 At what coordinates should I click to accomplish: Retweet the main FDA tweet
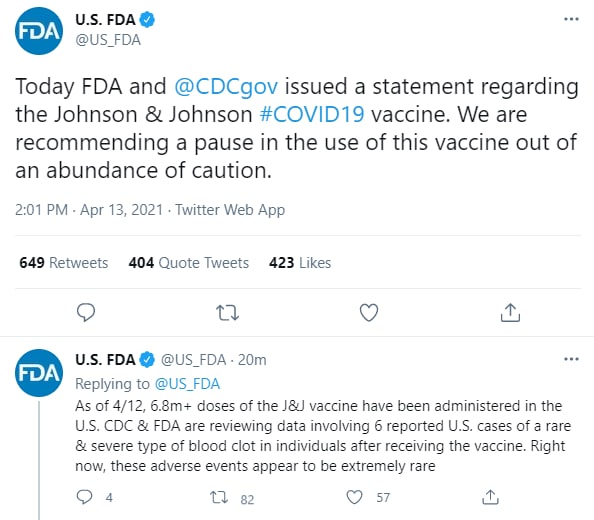tap(227, 313)
